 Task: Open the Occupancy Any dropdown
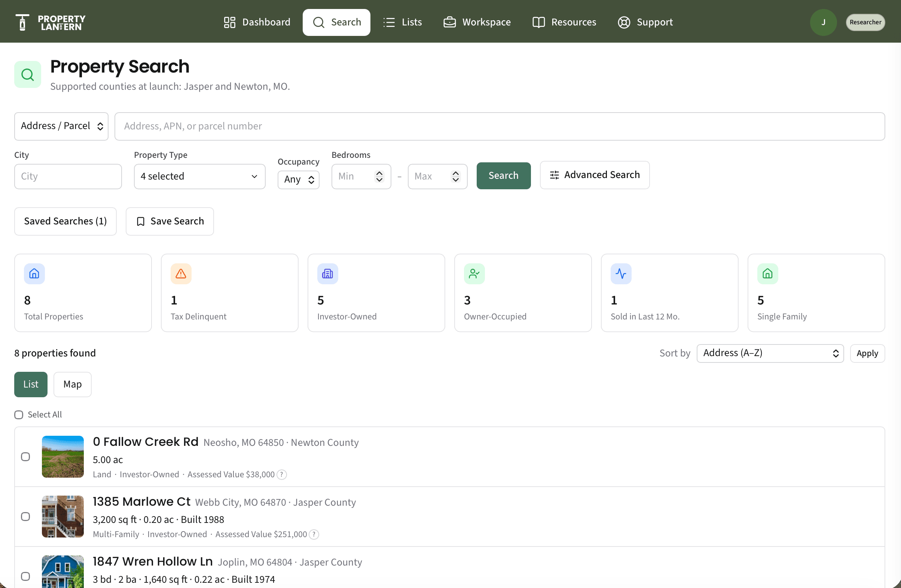pos(298,179)
